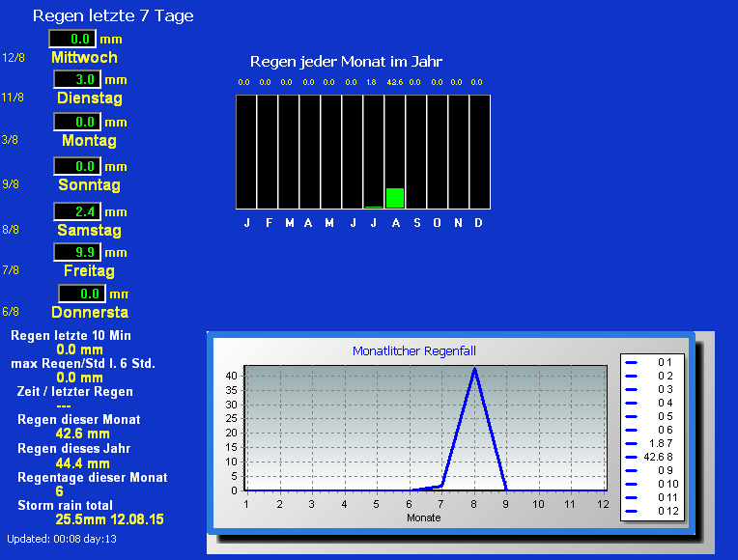Select the July column in yearly bar chart
This screenshot has height=560, width=738.
point(373,152)
